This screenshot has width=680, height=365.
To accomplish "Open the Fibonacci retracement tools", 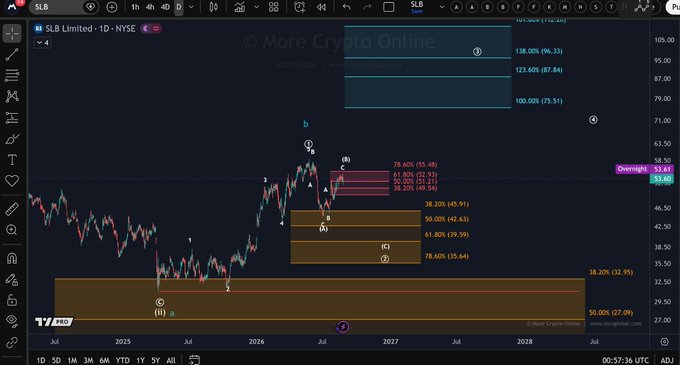I will point(12,75).
